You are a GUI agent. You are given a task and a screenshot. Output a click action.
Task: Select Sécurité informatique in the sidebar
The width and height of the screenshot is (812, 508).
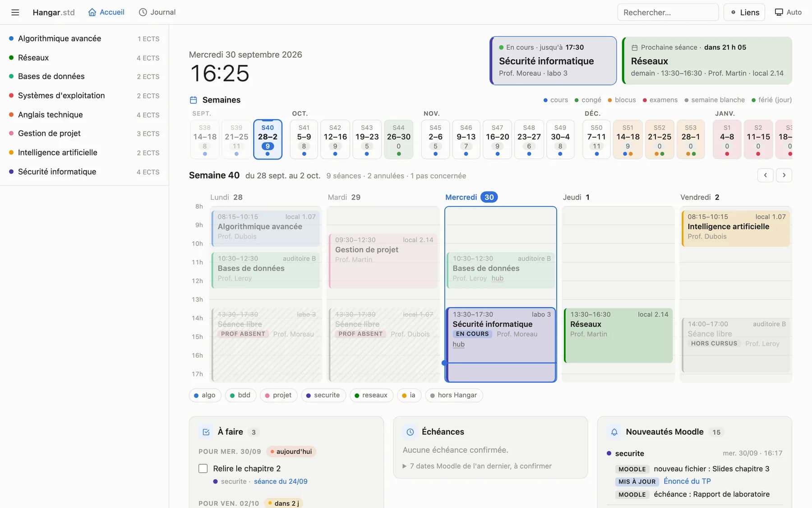coord(84,172)
